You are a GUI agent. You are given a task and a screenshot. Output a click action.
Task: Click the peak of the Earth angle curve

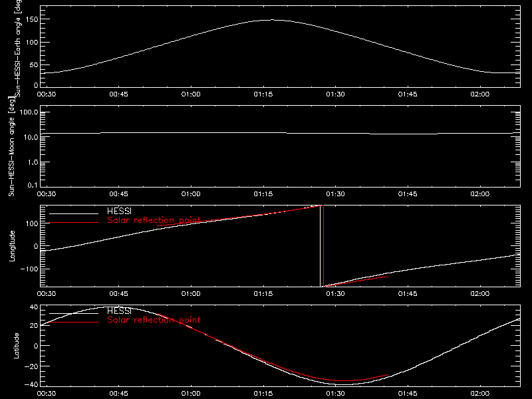click(271, 20)
